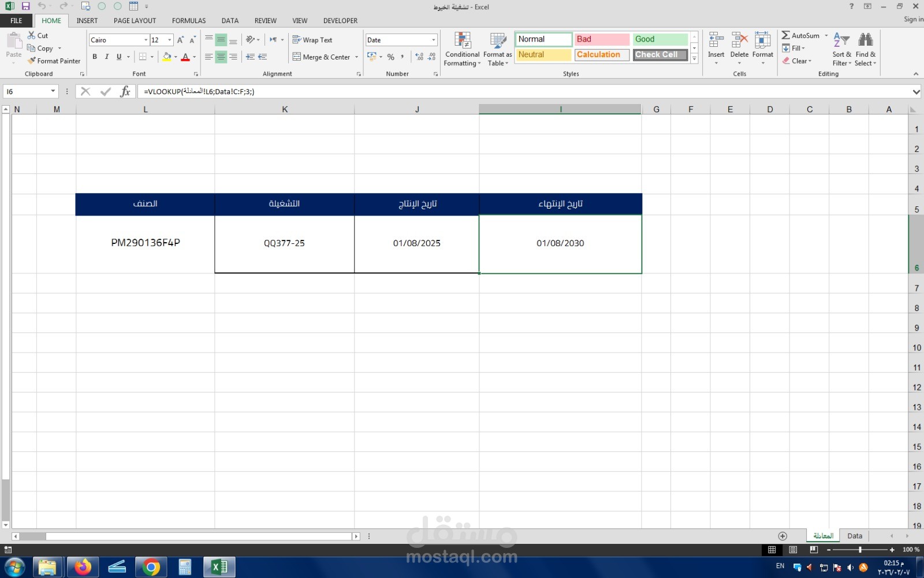Cancel formula entry with X icon

(85, 91)
